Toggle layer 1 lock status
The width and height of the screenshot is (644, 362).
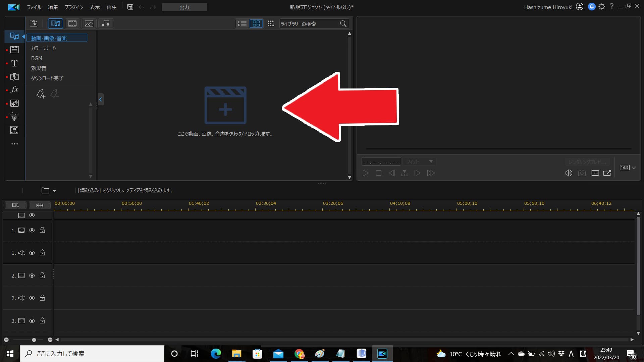click(x=42, y=230)
